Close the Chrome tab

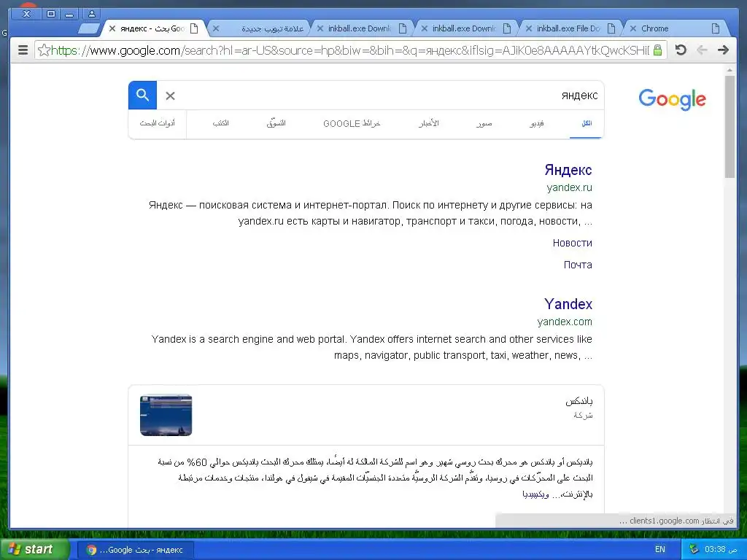pyautogui.click(x=632, y=28)
